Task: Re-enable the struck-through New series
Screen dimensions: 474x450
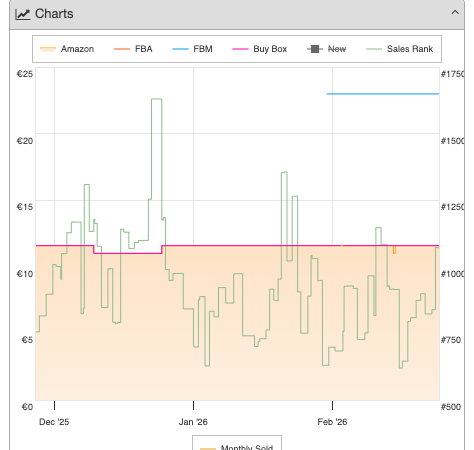Action: [x=326, y=49]
